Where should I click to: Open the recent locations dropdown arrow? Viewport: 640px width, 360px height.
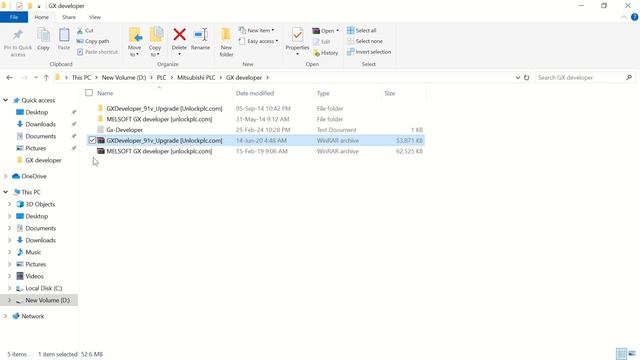(36, 78)
